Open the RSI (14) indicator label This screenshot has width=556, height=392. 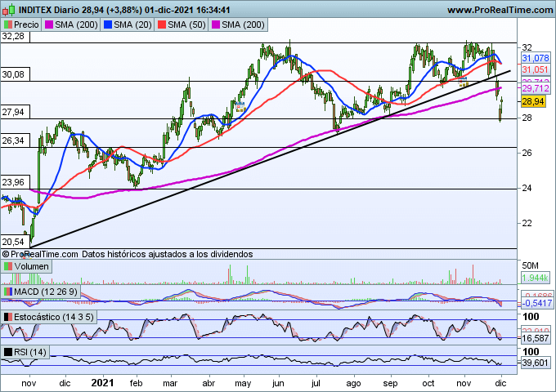pos(30,352)
